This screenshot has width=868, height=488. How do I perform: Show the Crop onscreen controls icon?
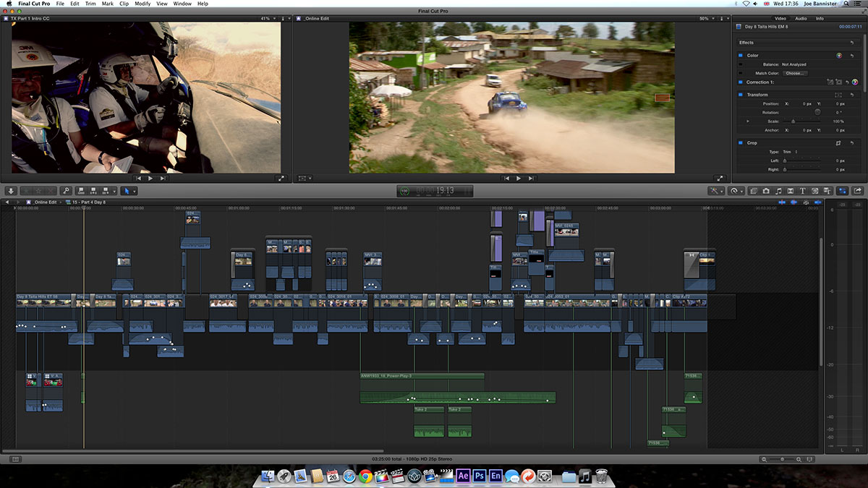838,143
